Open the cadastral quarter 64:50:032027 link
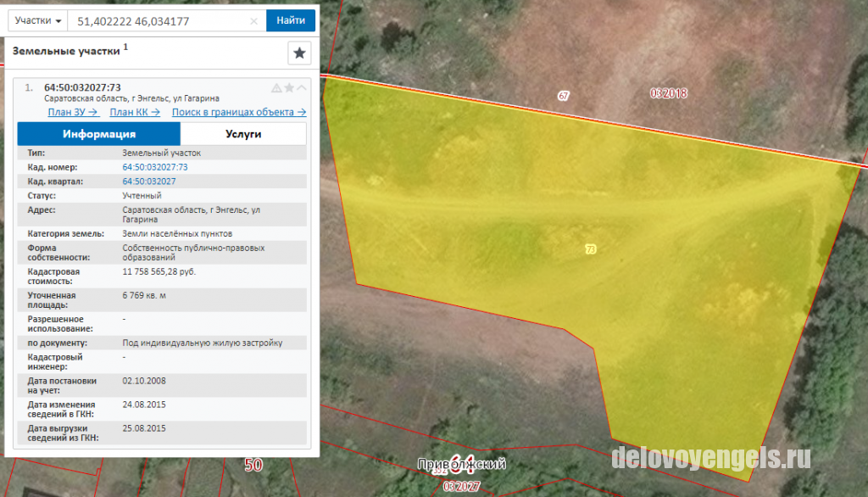The image size is (868, 497). coord(149,181)
